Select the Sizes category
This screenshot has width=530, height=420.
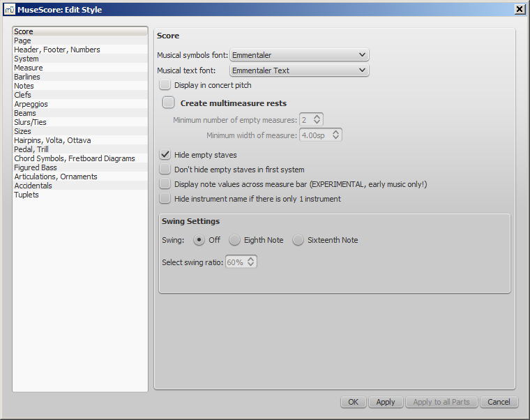[80, 131]
